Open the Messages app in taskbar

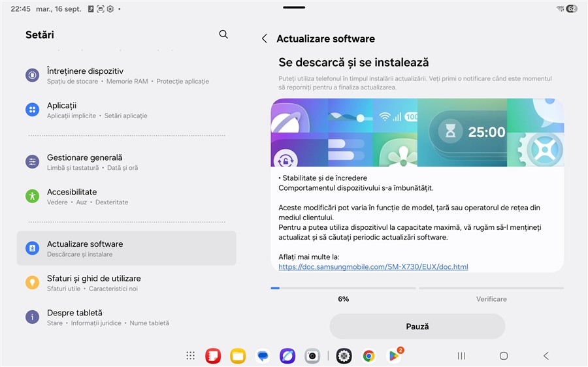263,356
